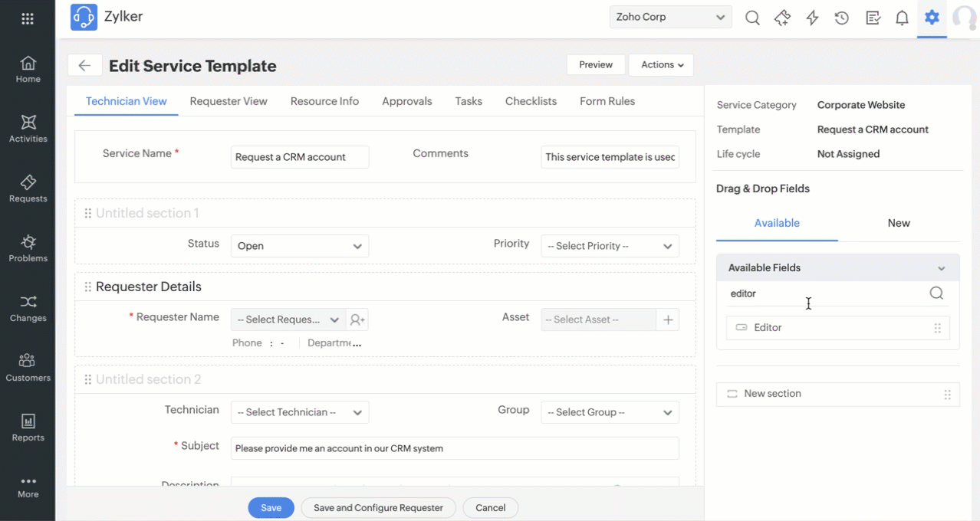Open the Zoho Corp portal dropdown
The height and width of the screenshot is (521, 980).
tap(670, 17)
